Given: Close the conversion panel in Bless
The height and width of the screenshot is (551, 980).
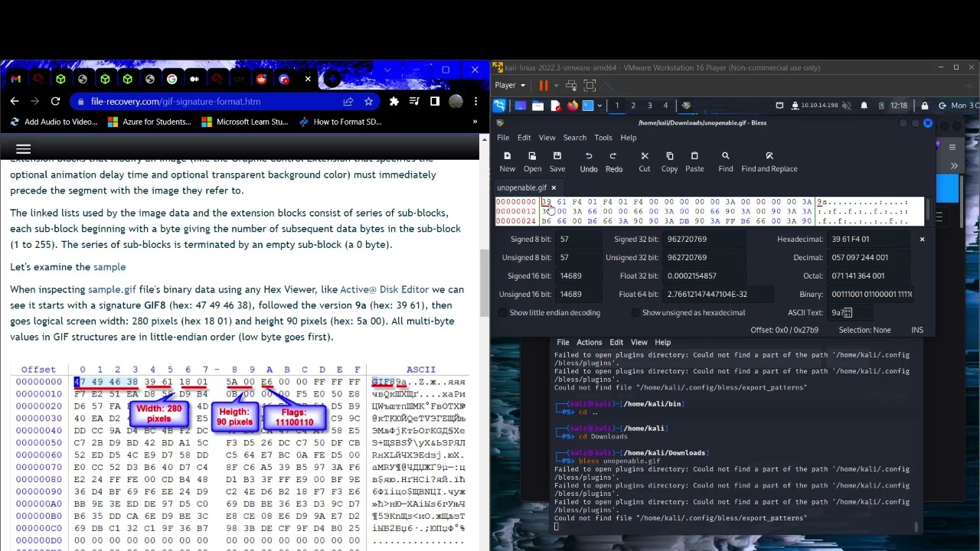Looking at the screenshot, I should pyautogui.click(x=922, y=240).
